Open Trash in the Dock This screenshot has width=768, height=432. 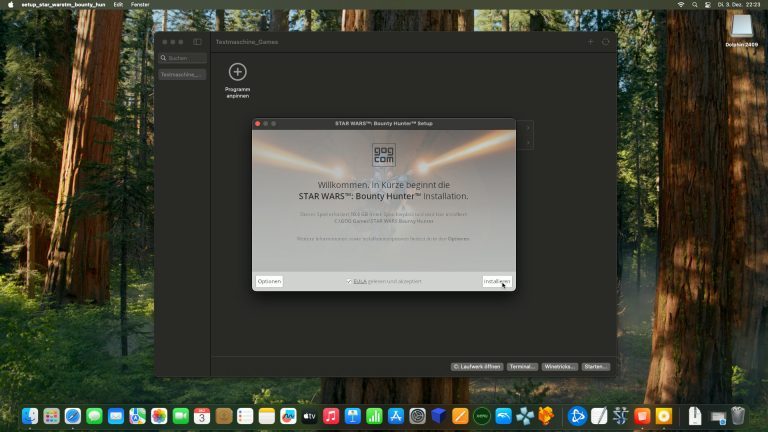coord(738,416)
